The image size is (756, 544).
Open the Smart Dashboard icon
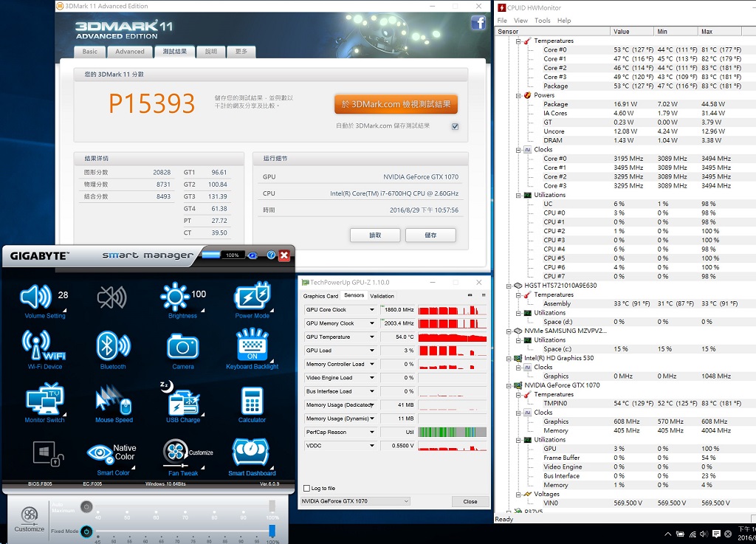251,453
